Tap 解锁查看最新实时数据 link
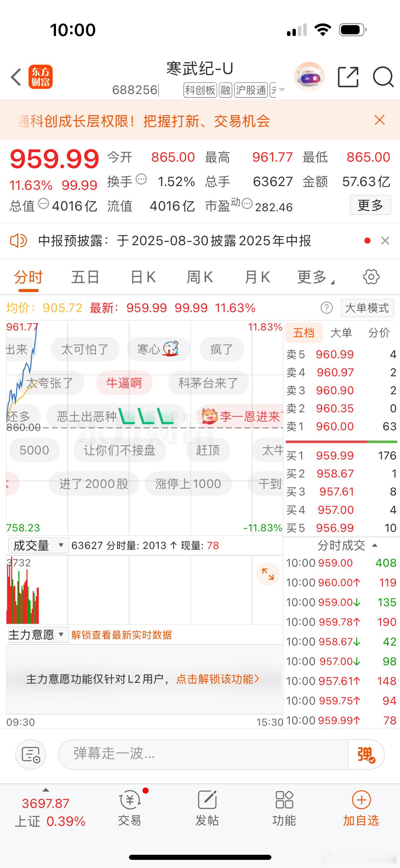This screenshot has height=868, width=400. pos(121,635)
